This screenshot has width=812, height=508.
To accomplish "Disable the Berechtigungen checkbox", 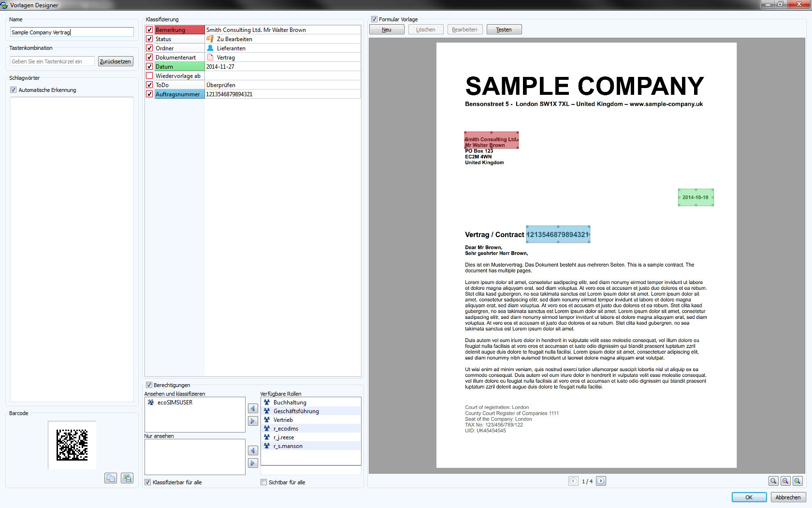I will click(x=149, y=385).
